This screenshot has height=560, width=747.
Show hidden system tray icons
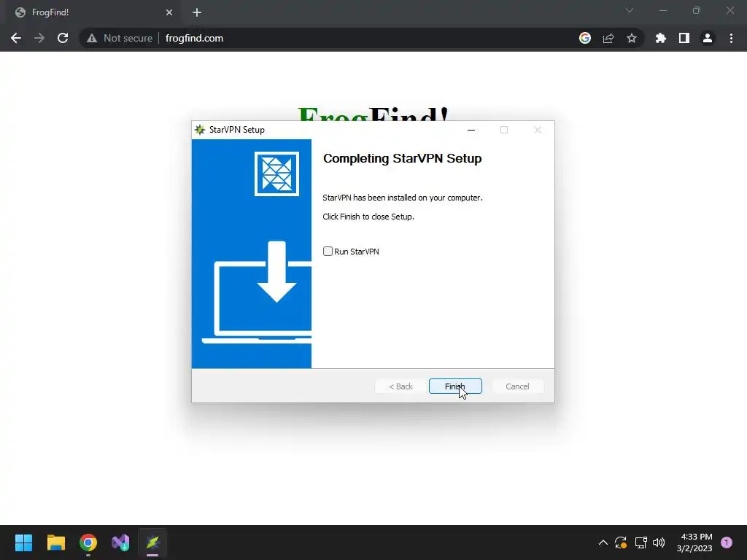point(603,542)
